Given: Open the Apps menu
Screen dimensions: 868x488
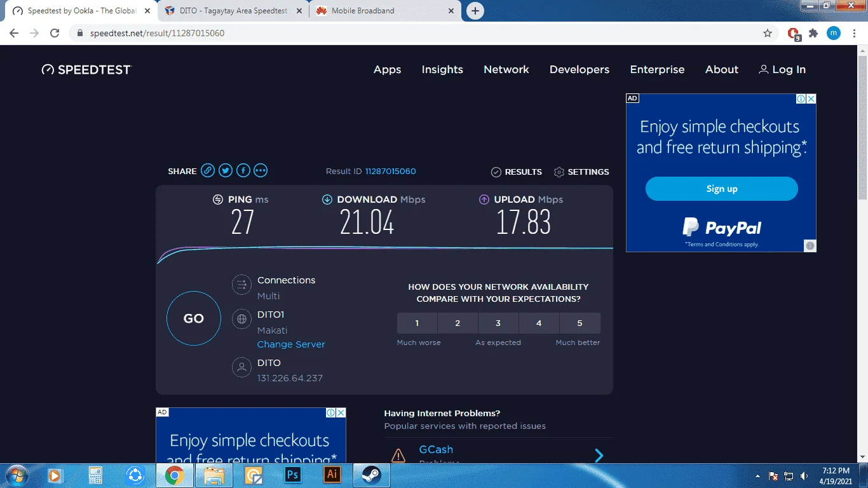Looking at the screenshot, I should pyautogui.click(x=387, y=70).
